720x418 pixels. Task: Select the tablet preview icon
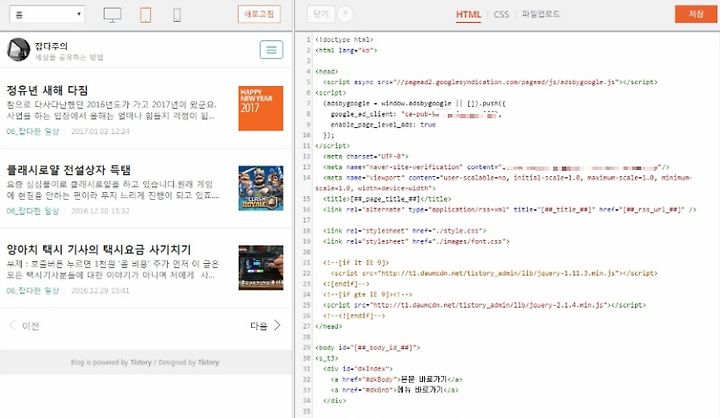(x=146, y=15)
